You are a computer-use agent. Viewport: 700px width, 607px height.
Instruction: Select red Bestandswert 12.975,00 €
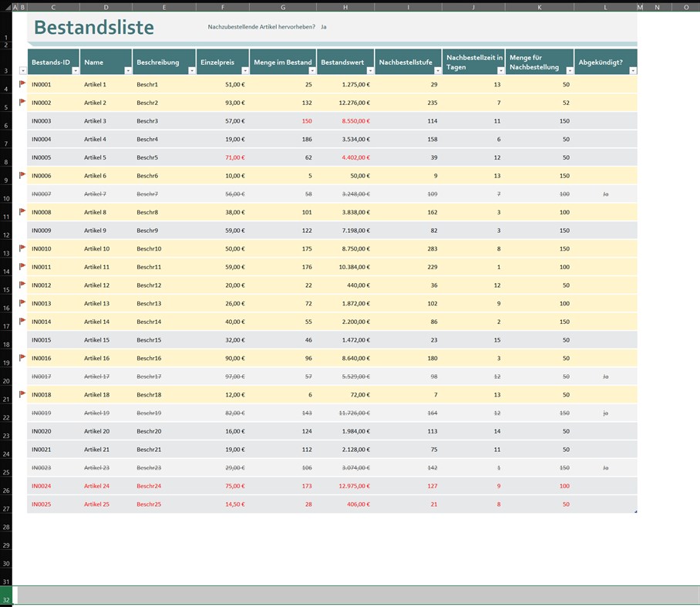click(345, 486)
